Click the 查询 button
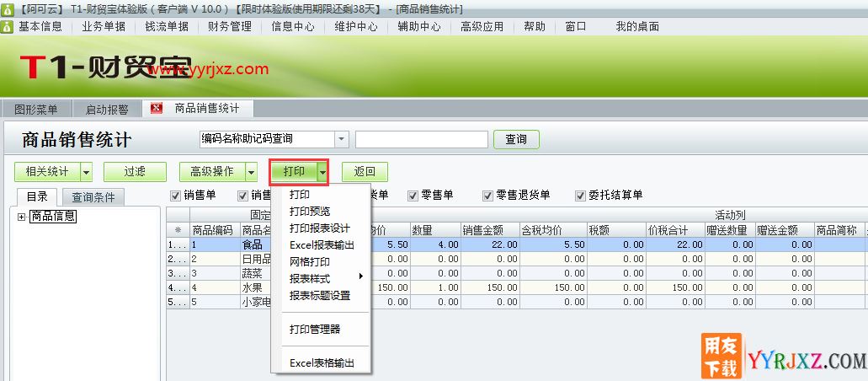Viewport: 868px width, 381px height. coord(516,139)
